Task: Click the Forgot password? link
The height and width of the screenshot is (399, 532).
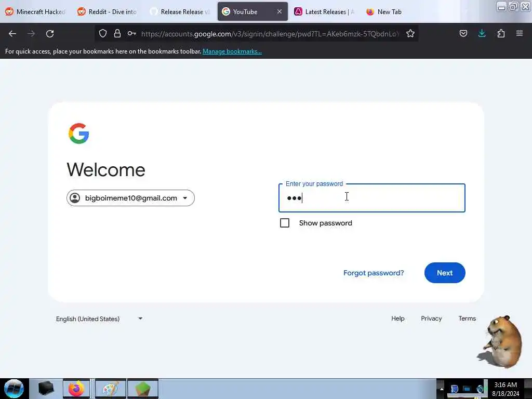Action: tap(374, 273)
